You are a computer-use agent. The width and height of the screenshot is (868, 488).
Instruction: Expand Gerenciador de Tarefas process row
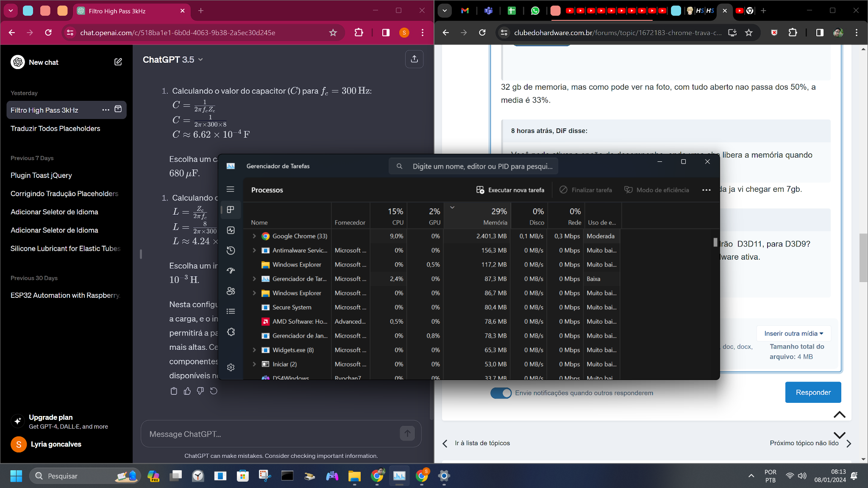click(x=254, y=279)
